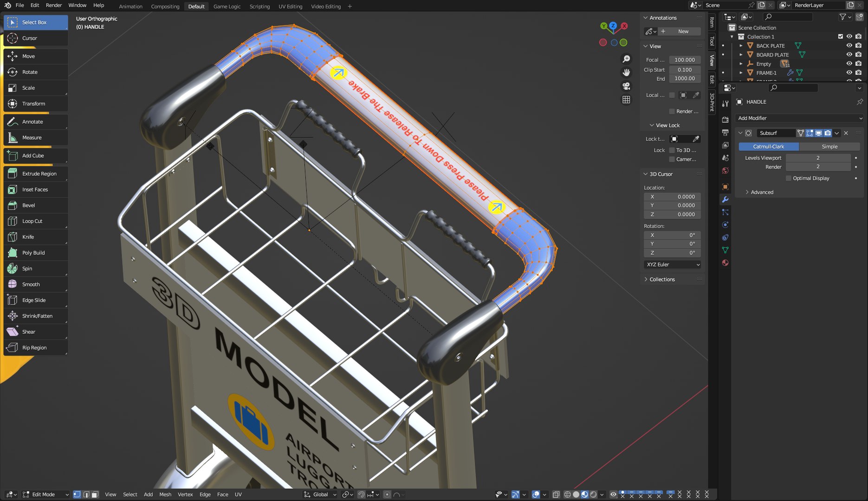Open the File menu
This screenshot has height=501, width=868.
click(x=19, y=5)
